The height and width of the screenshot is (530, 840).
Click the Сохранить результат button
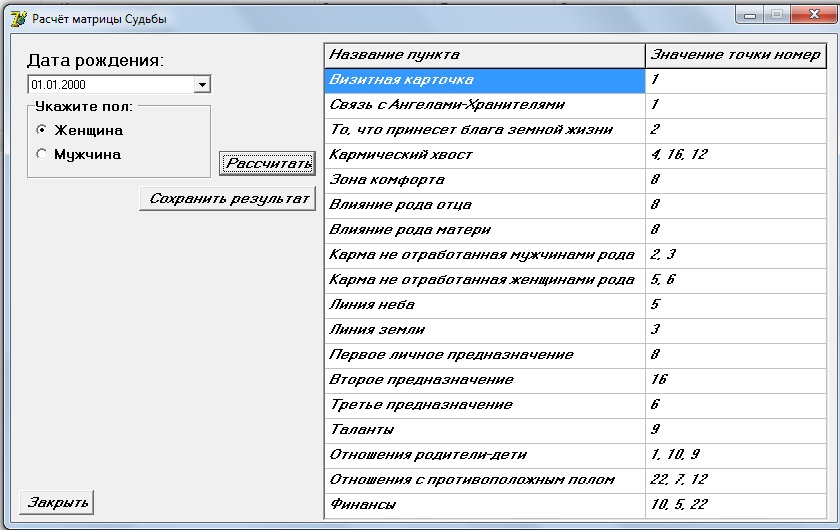(x=227, y=198)
